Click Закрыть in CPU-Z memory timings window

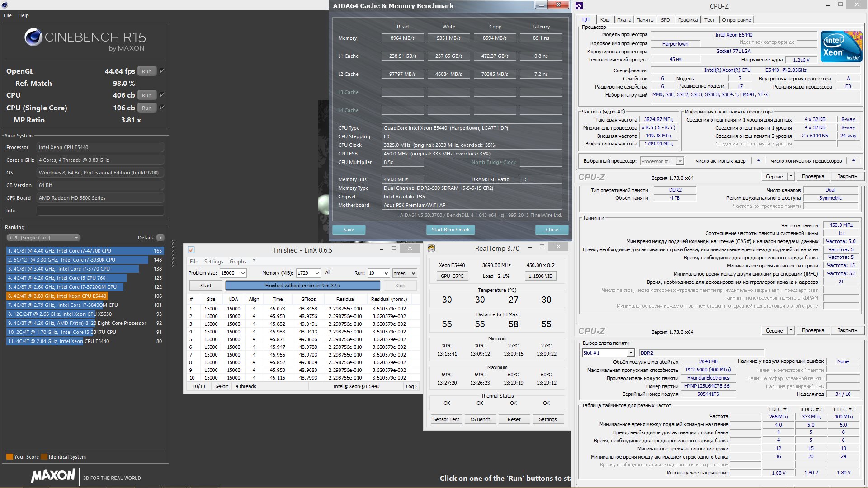point(847,330)
